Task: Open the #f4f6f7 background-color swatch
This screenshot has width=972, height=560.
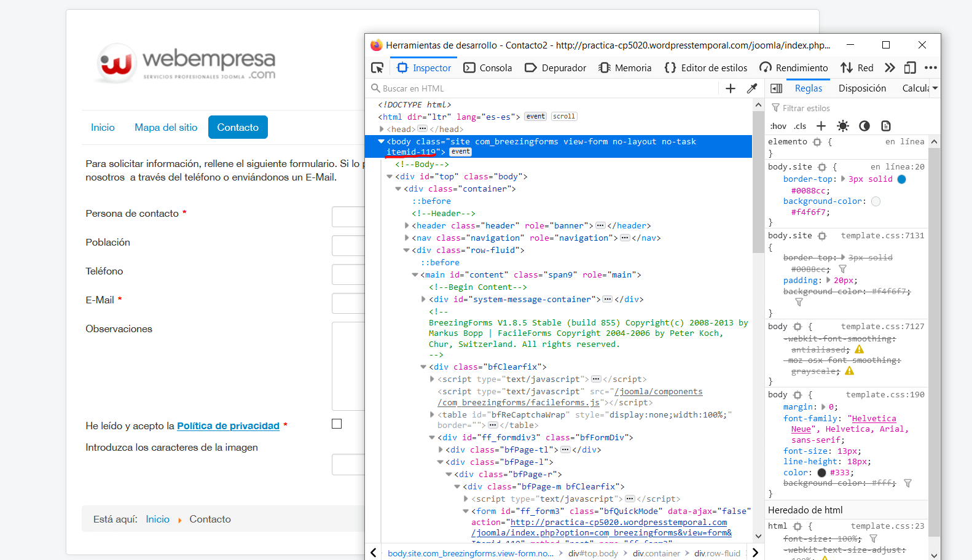Action: [x=876, y=201]
